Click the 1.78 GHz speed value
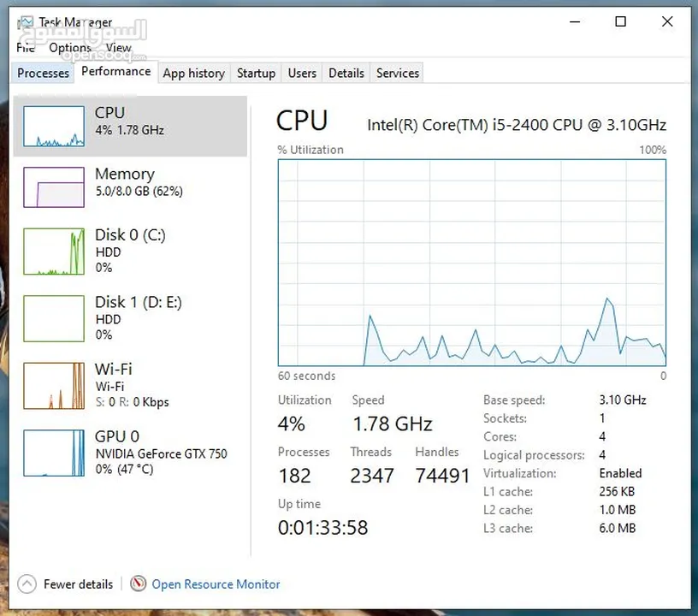Screen dimensions: 698x616 (393, 423)
